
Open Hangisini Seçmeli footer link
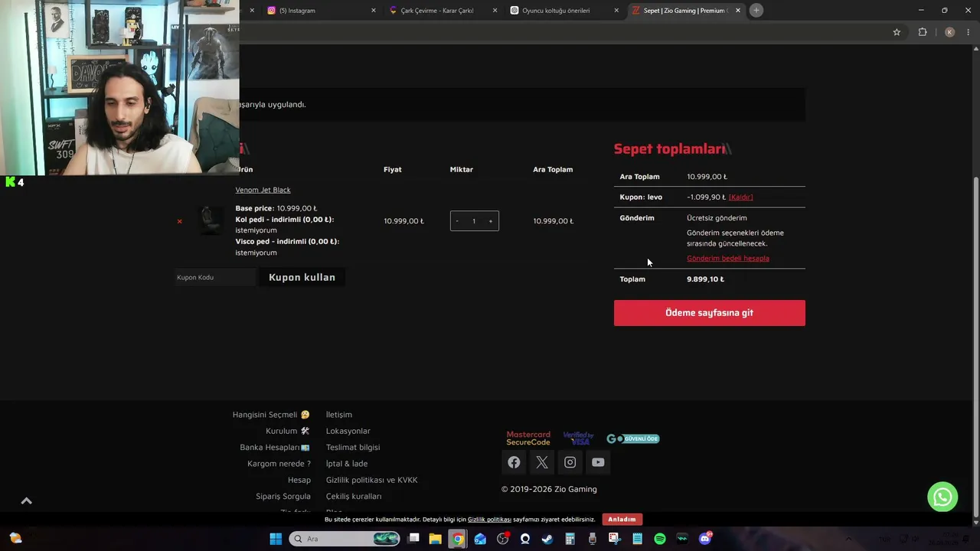[x=271, y=415]
